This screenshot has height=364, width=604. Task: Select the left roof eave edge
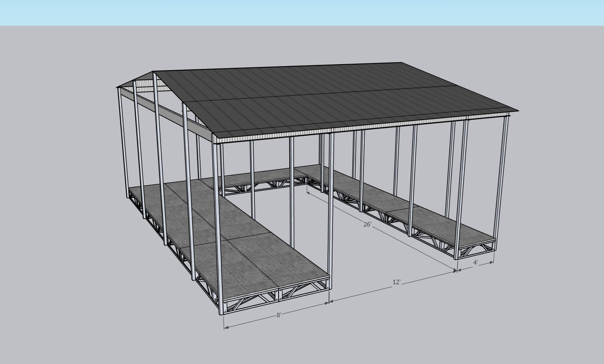(x=159, y=119)
